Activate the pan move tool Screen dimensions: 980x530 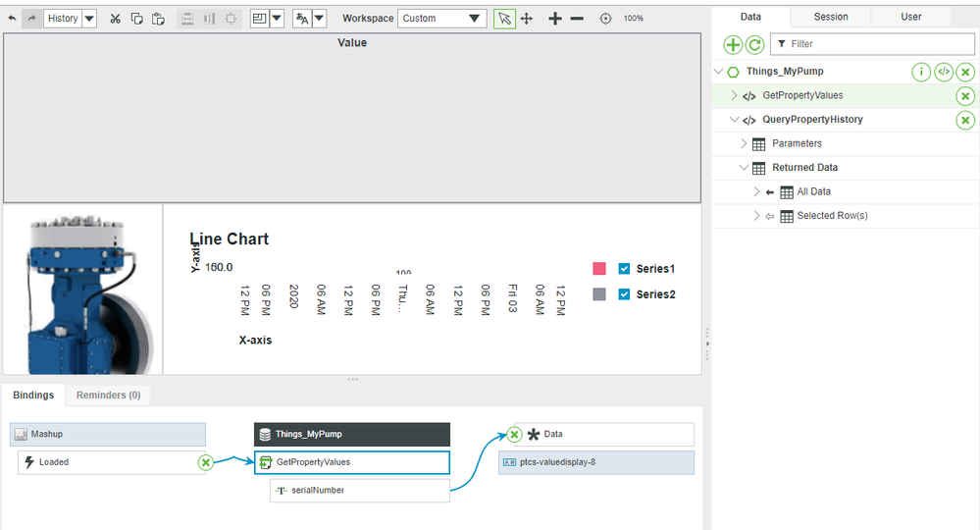tap(527, 19)
